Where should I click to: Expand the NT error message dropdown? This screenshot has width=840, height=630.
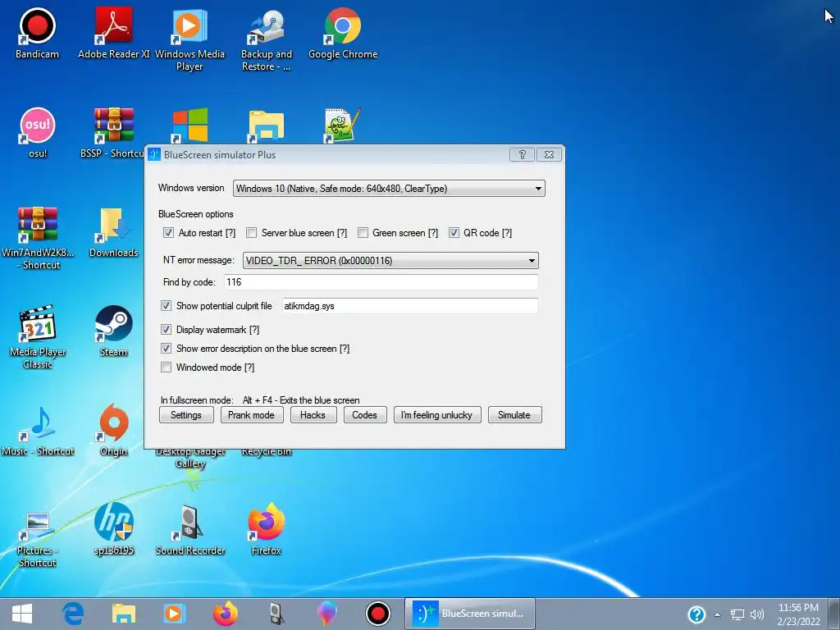tap(390, 260)
